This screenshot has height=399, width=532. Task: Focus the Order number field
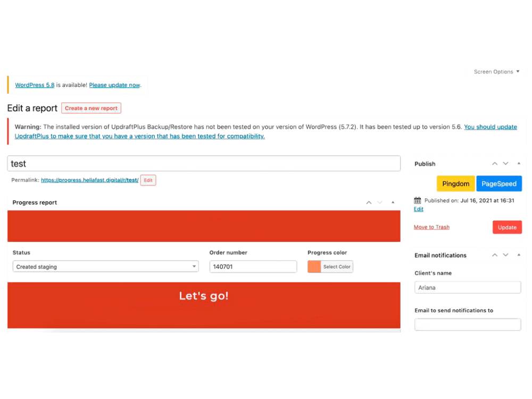[253, 267]
